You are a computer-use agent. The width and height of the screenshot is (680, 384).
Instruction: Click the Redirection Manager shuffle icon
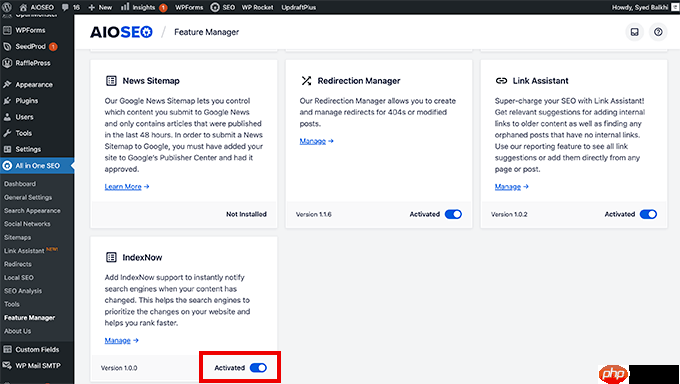(306, 81)
